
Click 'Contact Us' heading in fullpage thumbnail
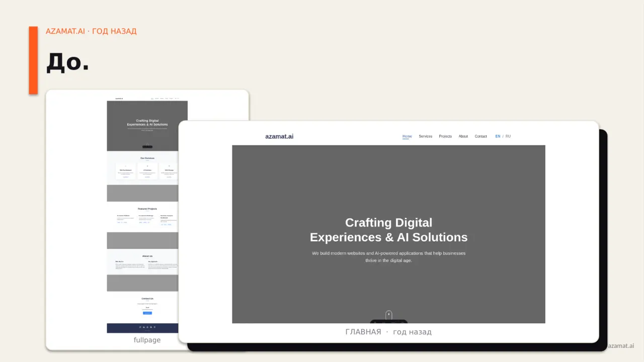pyautogui.click(x=147, y=299)
